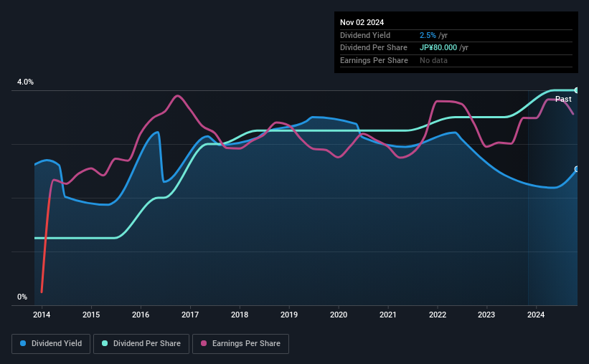The width and height of the screenshot is (589, 364).
Task: Select the Dividend Yield endpoint marker on blue line
Action: point(577,169)
